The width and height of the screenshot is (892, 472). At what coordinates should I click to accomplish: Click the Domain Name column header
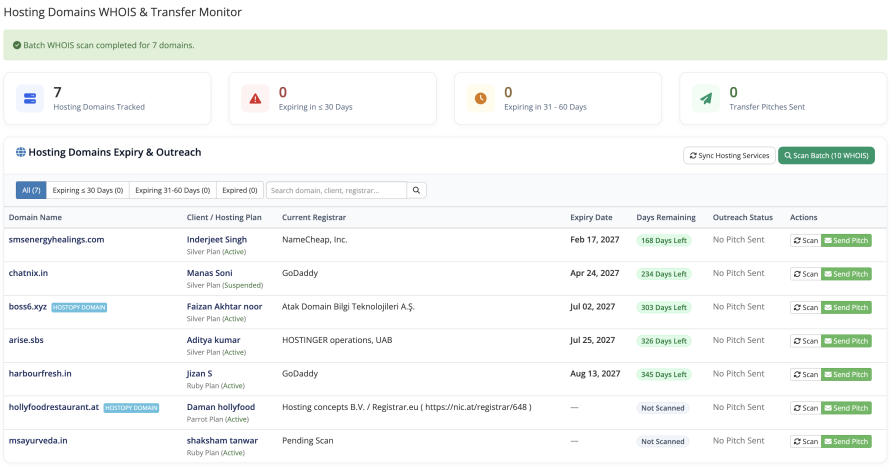click(x=35, y=217)
